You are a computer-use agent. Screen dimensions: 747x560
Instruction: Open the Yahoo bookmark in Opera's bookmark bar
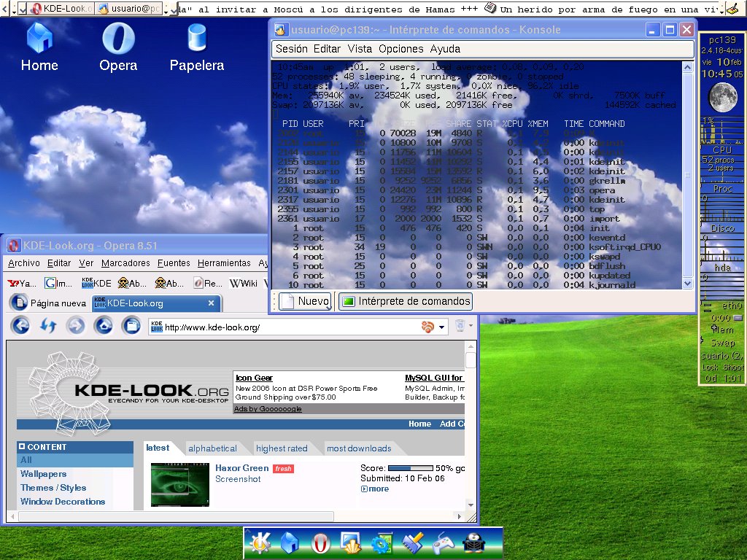(x=22, y=284)
